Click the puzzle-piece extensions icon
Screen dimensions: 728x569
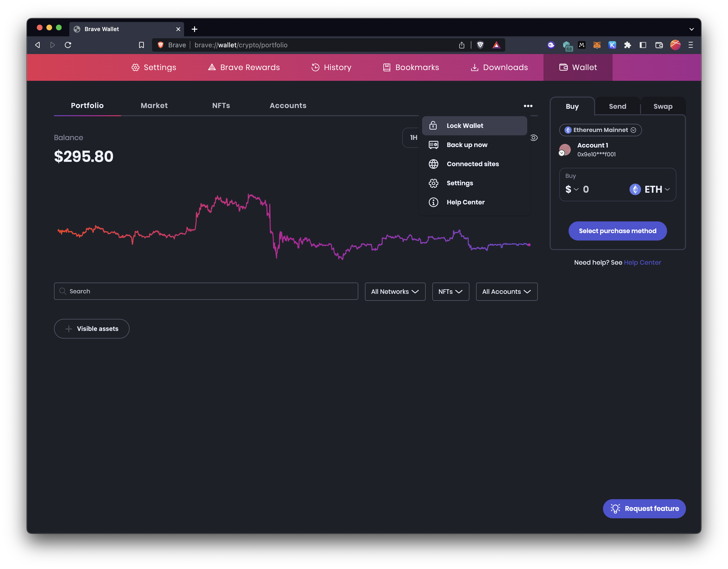click(x=628, y=45)
